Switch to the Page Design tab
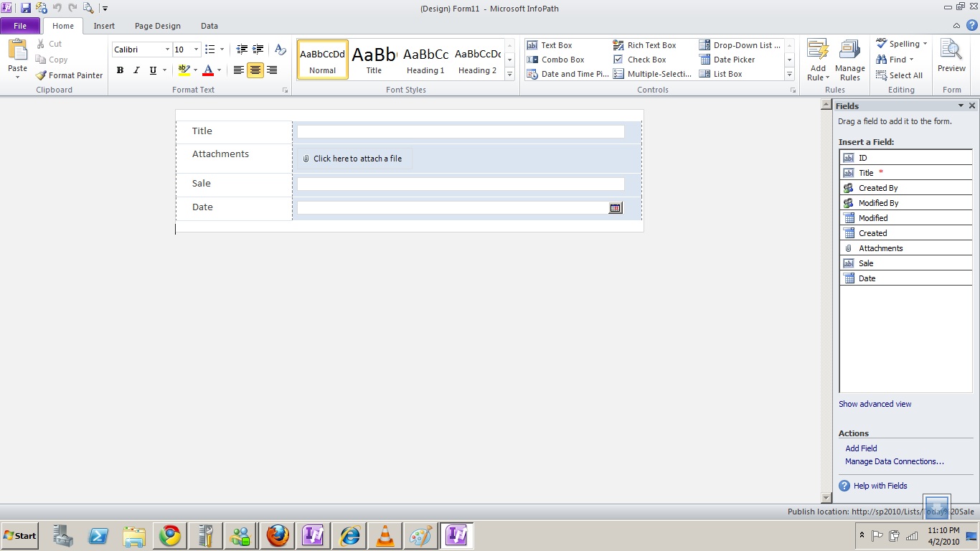Screen dimensions: 980x551 tap(157, 26)
